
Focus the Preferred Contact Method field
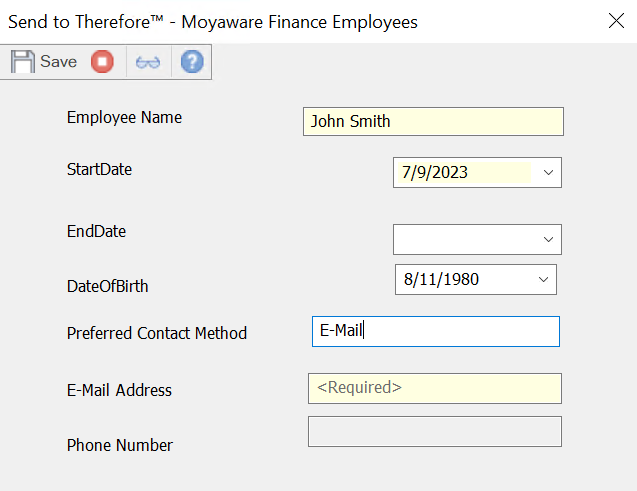pos(436,331)
